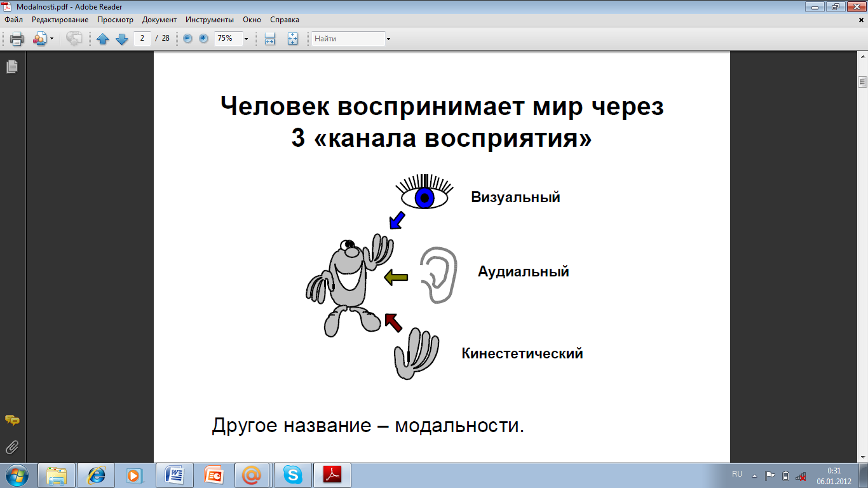The image size is (868, 488).
Task: Click the gray ear illustration
Action: [438, 274]
